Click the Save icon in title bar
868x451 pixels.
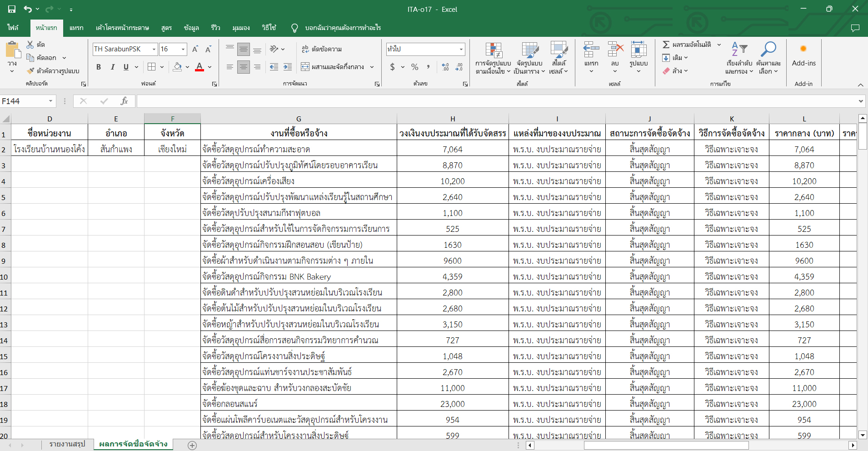point(12,9)
